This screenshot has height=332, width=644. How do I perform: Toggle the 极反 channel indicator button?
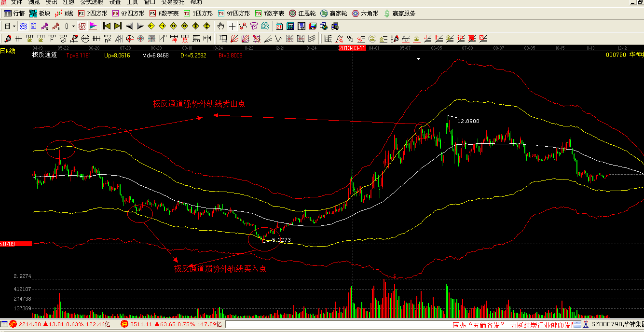(x=82, y=26)
